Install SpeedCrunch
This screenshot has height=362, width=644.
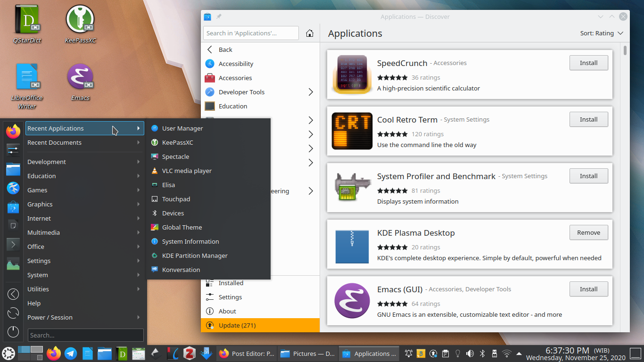click(588, 63)
